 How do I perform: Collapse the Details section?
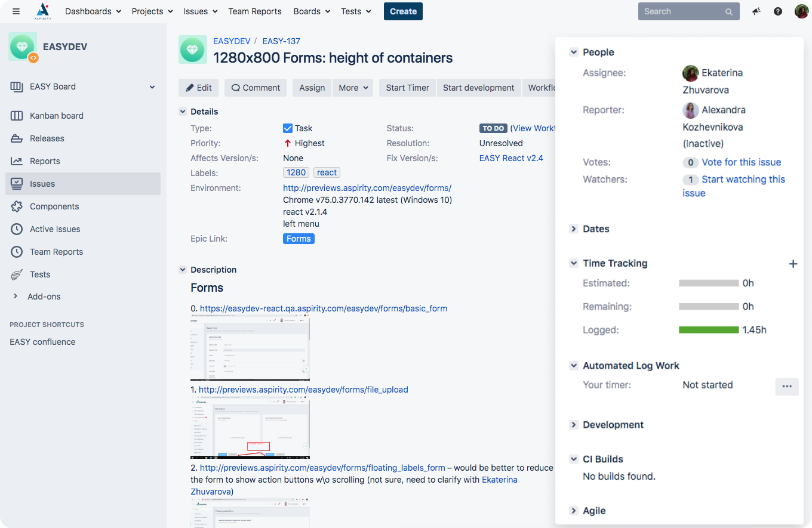[183, 112]
